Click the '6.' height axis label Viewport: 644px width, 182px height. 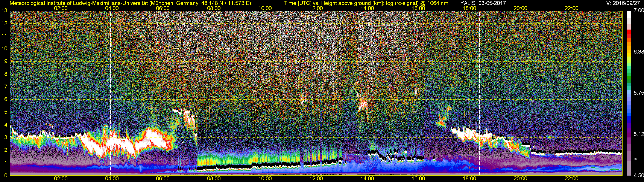(6, 100)
